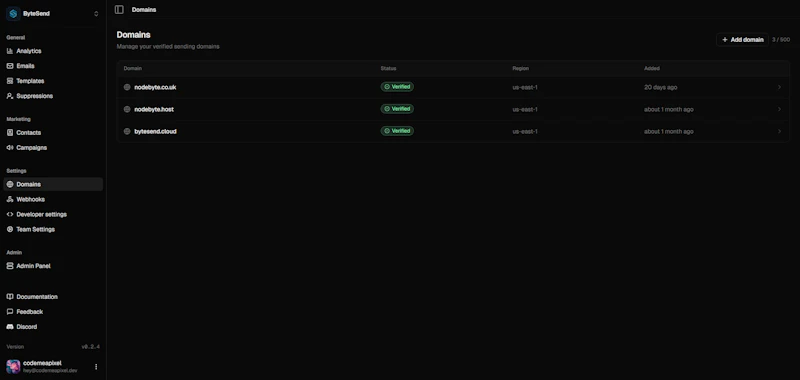
Task: Click the Domain column header
Action: (x=133, y=68)
